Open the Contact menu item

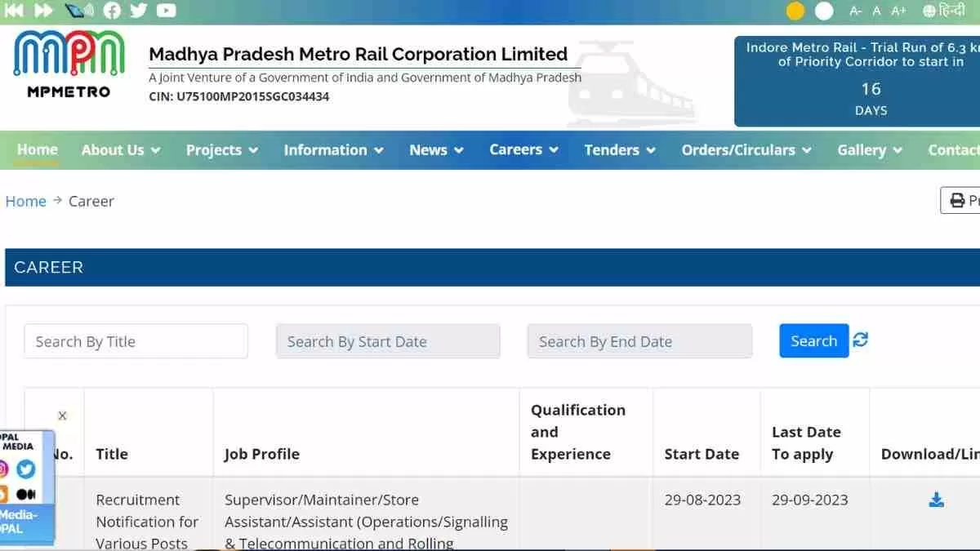(x=954, y=150)
